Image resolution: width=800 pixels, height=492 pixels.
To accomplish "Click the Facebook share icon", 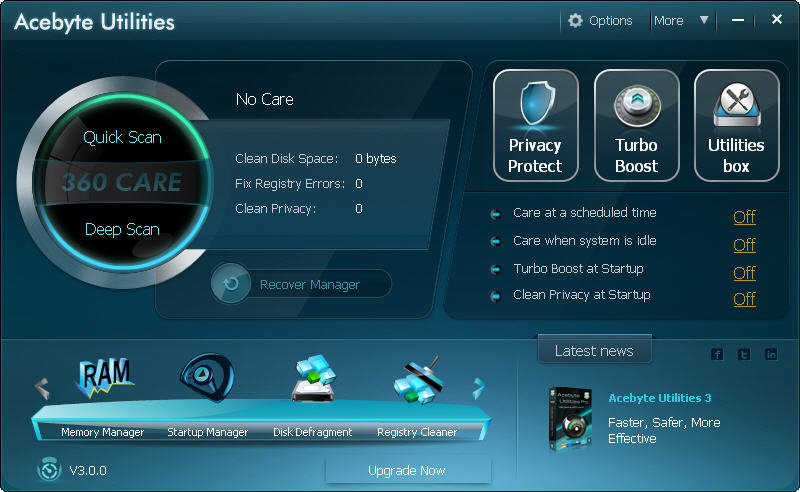I will click(x=717, y=354).
